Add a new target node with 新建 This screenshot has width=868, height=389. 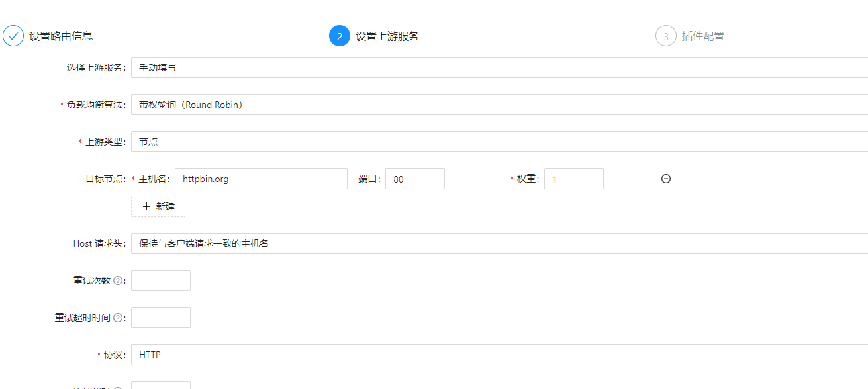point(158,206)
